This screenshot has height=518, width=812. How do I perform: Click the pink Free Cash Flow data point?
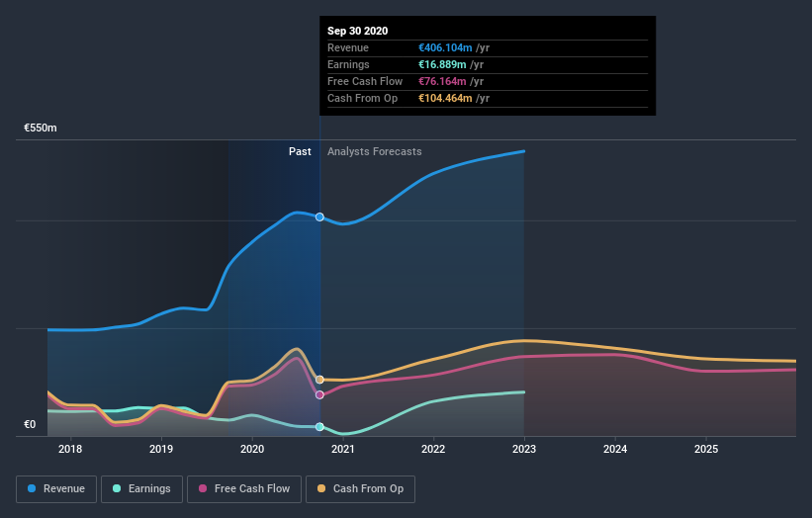320,394
